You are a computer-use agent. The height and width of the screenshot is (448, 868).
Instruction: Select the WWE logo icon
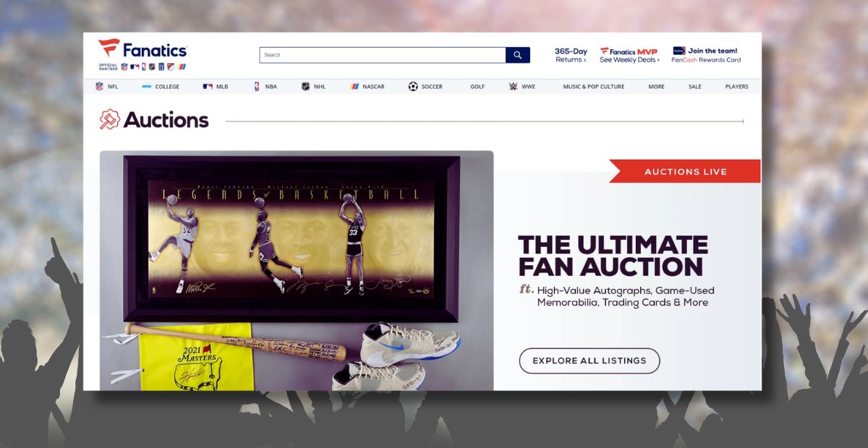point(513,87)
